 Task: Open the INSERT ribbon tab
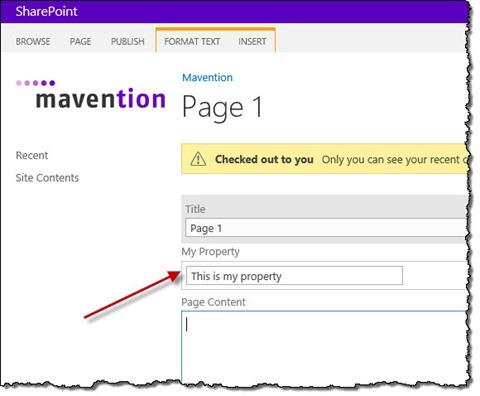point(252,41)
